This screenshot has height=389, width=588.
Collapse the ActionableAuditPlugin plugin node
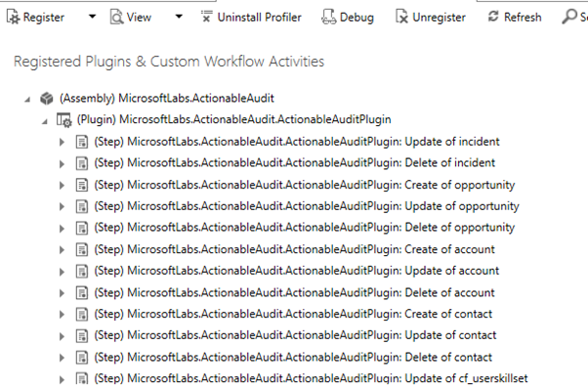[45, 121]
